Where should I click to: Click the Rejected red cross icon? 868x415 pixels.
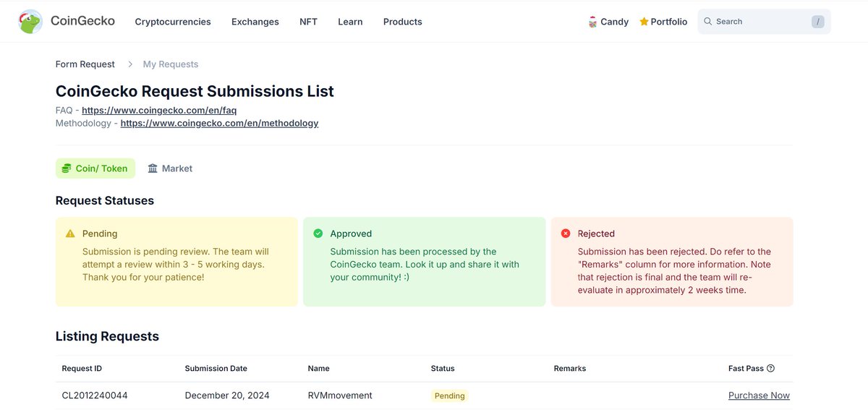pos(566,234)
